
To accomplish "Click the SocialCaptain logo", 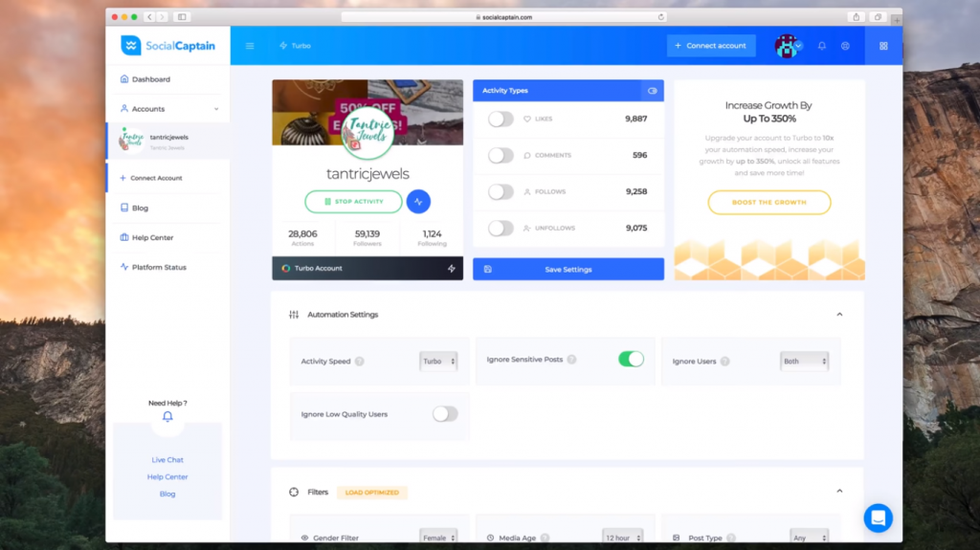I will (167, 46).
